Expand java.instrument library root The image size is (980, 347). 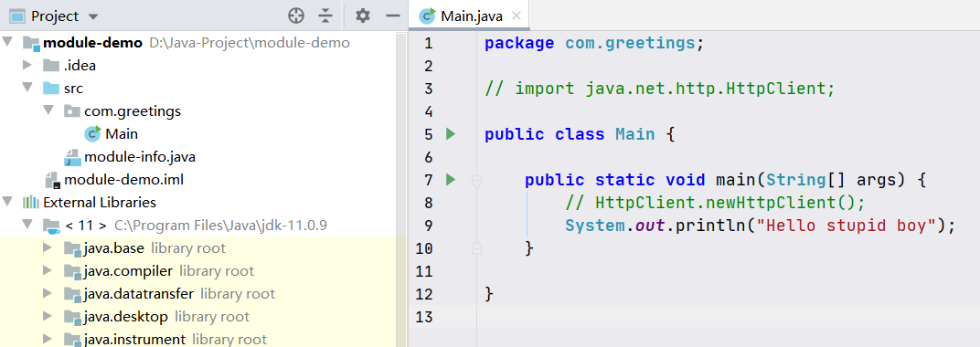click(x=48, y=339)
